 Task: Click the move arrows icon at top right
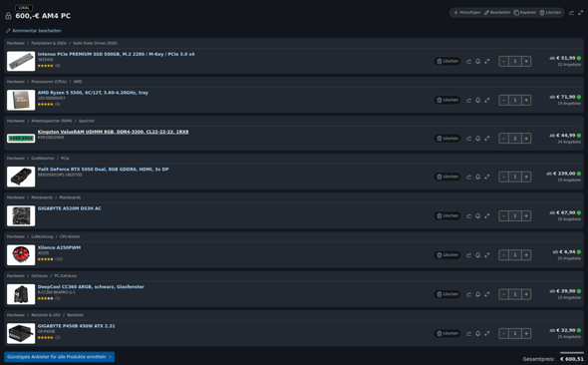[x=580, y=13]
